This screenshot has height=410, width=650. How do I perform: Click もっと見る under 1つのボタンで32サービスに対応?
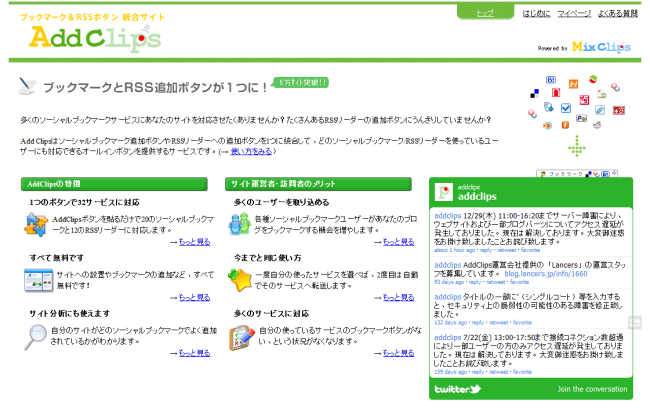click(x=194, y=242)
